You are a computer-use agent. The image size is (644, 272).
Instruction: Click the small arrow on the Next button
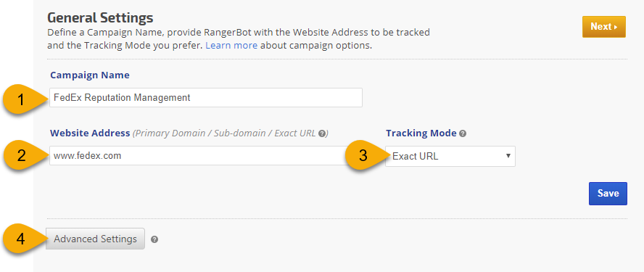616,27
